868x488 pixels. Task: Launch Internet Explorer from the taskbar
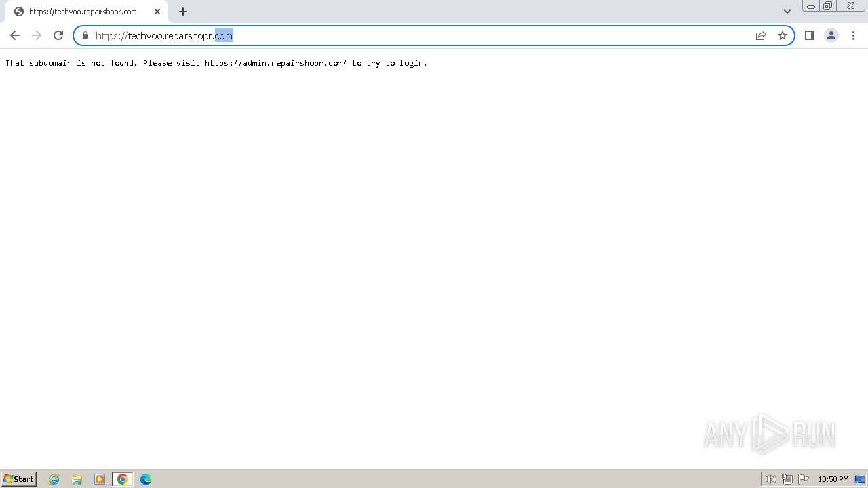point(54,479)
